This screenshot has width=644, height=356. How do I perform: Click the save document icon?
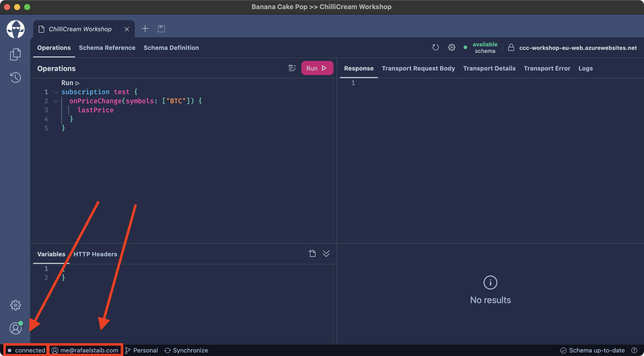[x=162, y=29]
